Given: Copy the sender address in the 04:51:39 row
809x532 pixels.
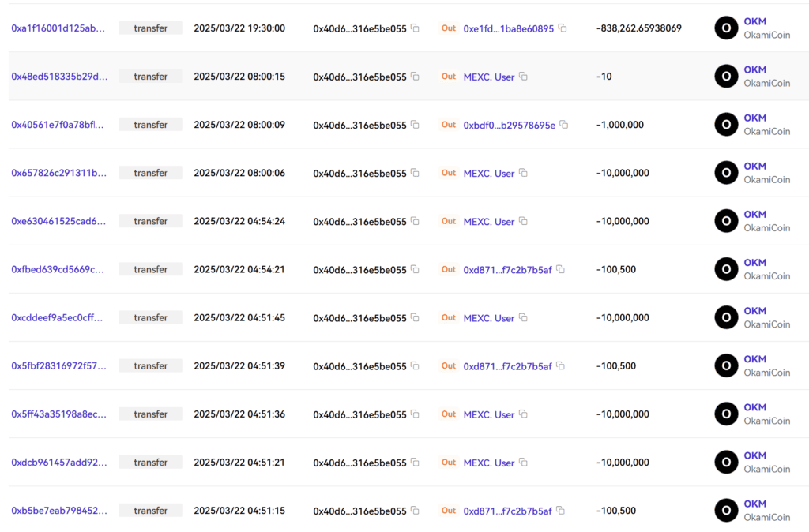Looking at the screenshot, I should [x=415, y=366].
